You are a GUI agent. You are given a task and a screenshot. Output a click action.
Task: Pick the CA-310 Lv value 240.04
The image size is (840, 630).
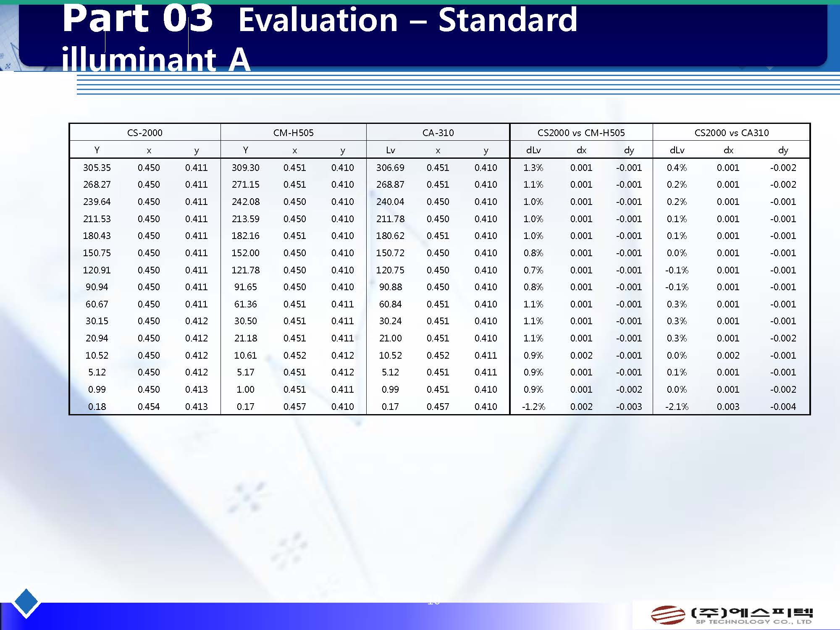(390, 202)
